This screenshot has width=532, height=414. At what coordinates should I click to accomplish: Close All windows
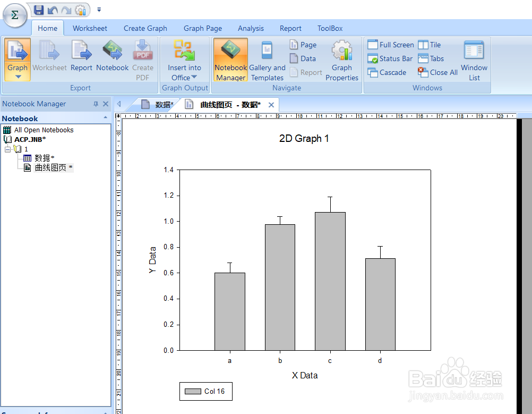[x=437, y=72]
